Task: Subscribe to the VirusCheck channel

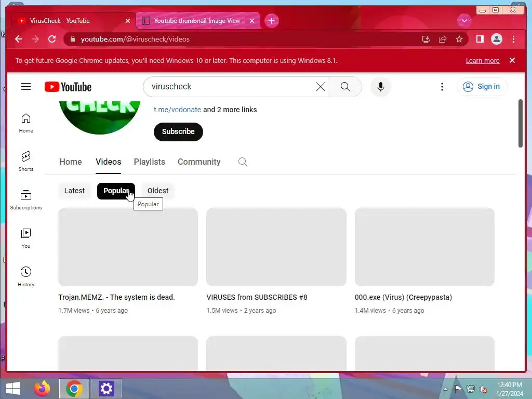Action: (178, 131)
